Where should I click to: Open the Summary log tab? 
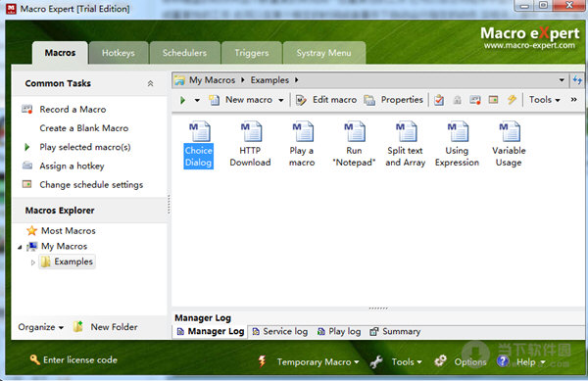click(395, 332)
